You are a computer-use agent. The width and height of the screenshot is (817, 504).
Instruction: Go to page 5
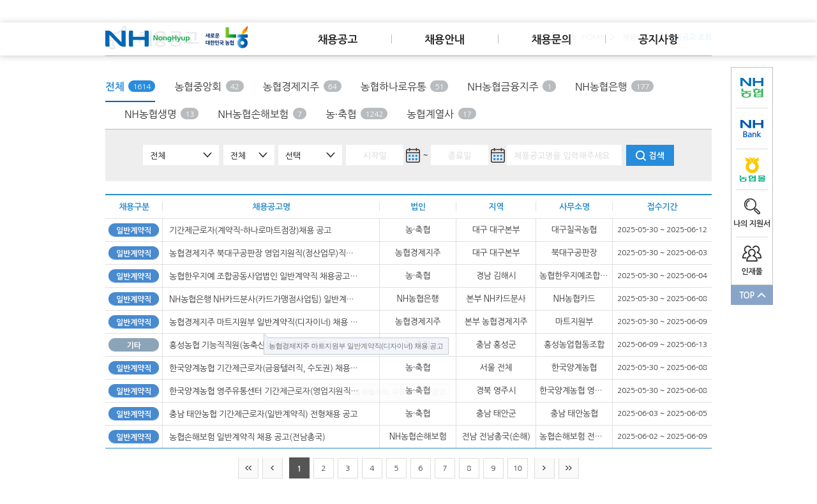(x=396, y=468)
